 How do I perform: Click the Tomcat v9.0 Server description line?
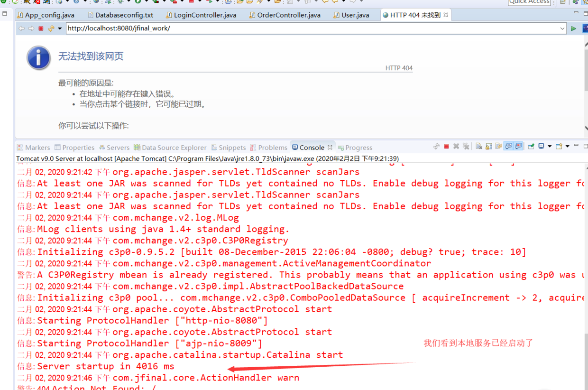[x=207, y=158]
